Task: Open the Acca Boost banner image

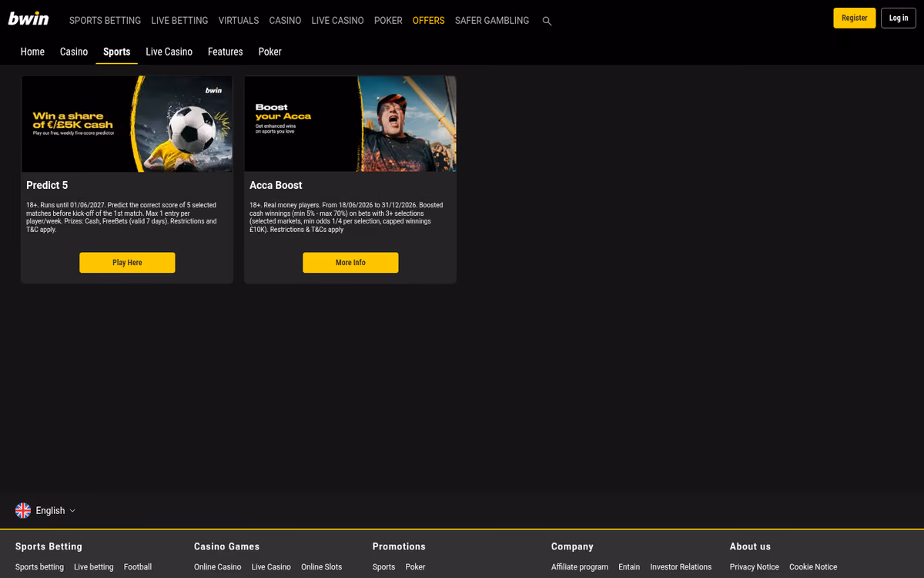Action: pyautogui.click(x=350, y=123)
